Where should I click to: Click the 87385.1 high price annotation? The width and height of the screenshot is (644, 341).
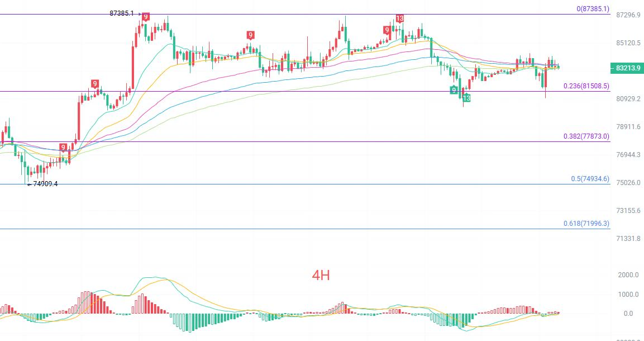click(122, 13)
